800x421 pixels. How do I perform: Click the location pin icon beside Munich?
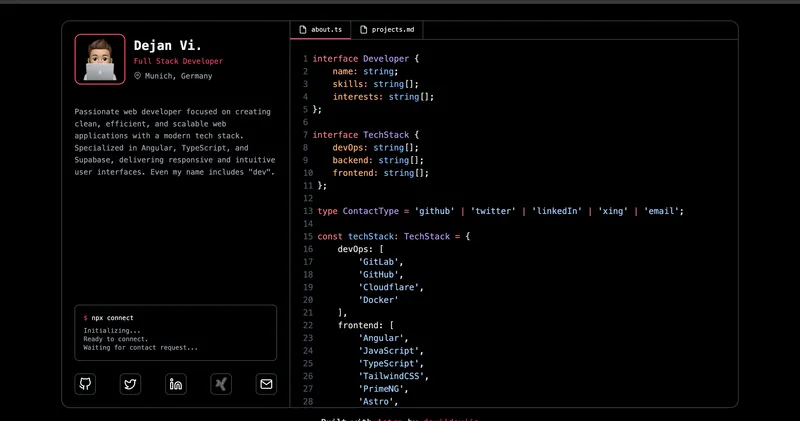[137, 76]
